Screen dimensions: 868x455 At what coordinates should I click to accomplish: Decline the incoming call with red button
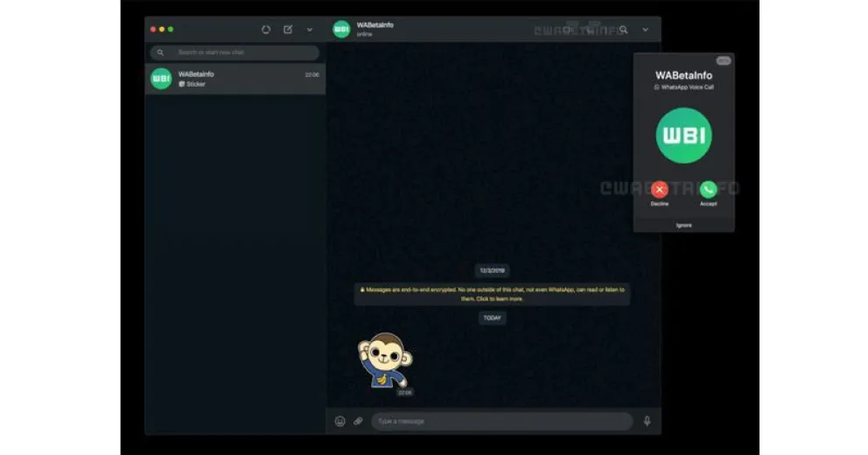click(x=659, y=190)
